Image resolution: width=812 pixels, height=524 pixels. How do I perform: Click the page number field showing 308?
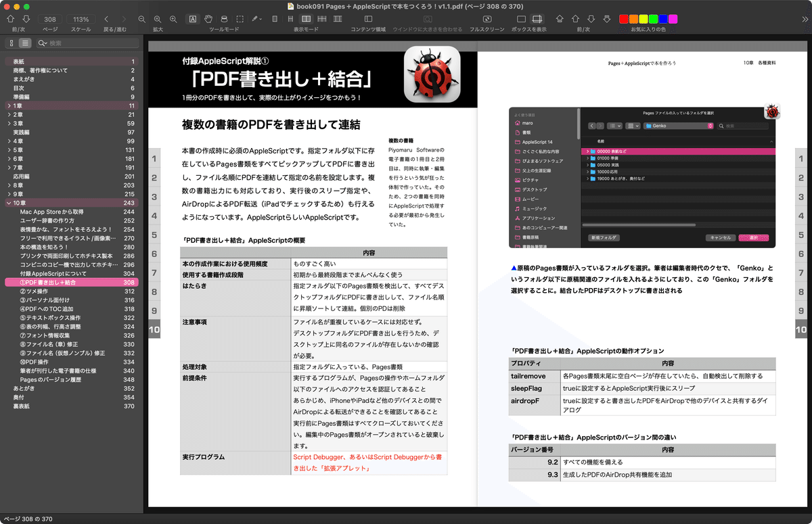[x=49, y=19]
